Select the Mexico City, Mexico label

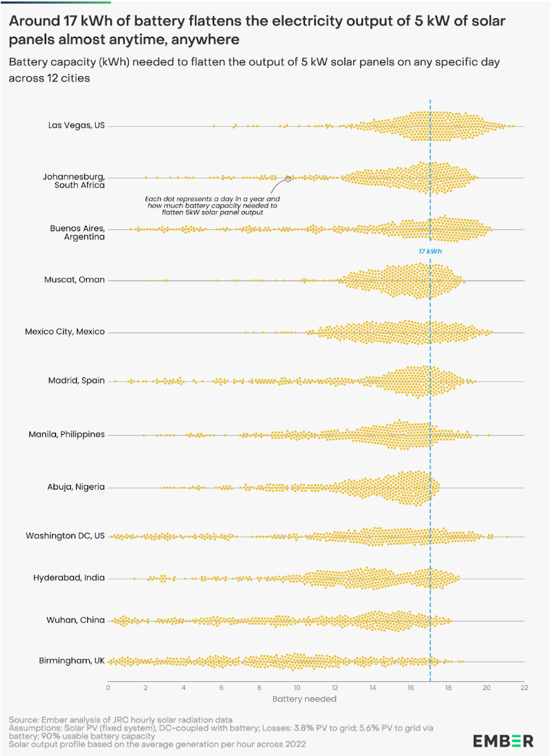[x=65, y=332]
